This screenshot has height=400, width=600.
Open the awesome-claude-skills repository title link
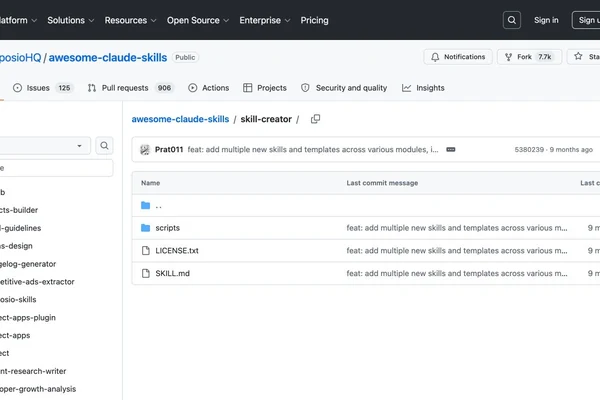108,57
